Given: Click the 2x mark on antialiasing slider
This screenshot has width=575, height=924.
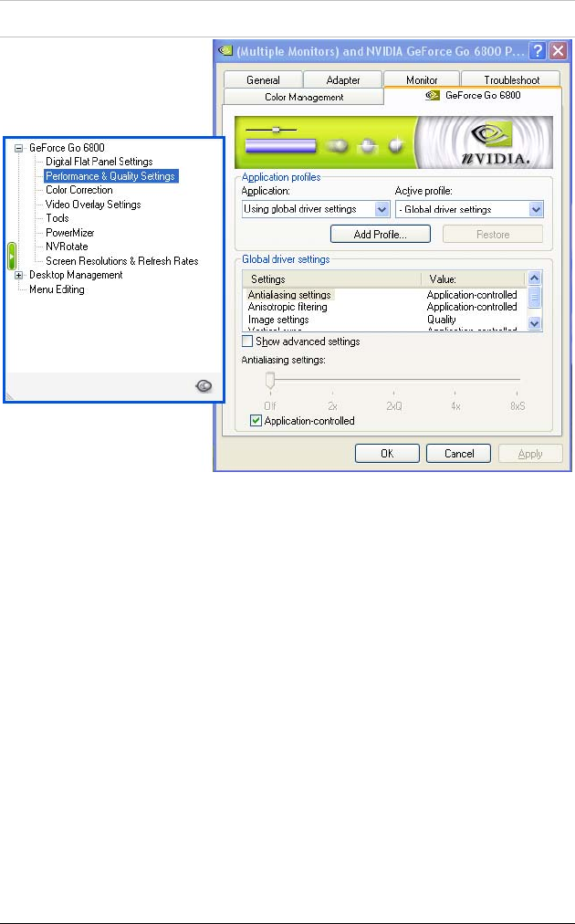Looking at the screenshot, I should click(332, 406).
